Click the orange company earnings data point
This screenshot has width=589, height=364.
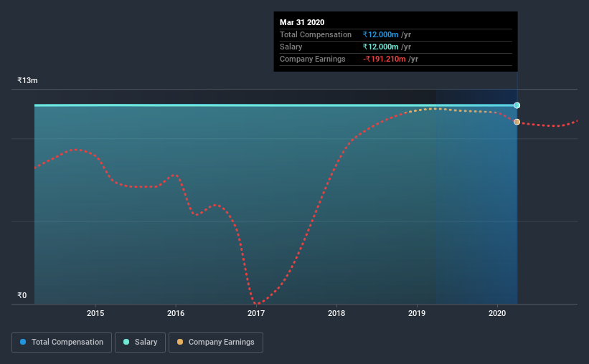(x=517, y=122)
